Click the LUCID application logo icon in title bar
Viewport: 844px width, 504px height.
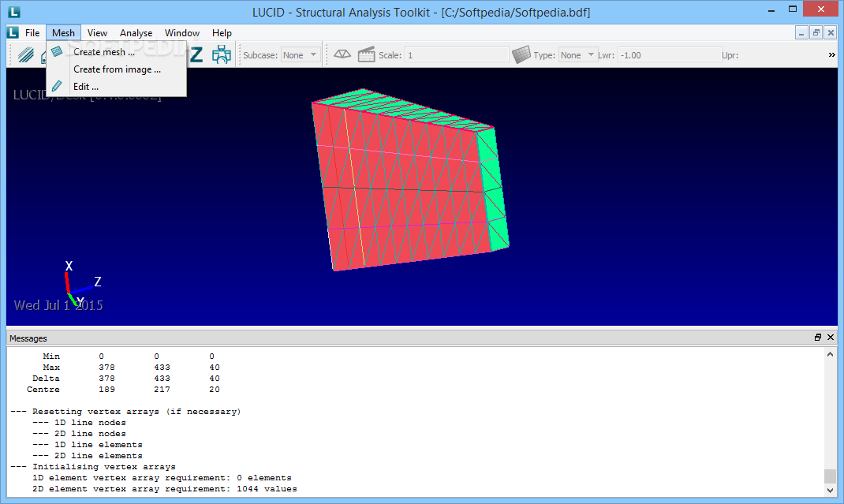click(x=14, y=11)
